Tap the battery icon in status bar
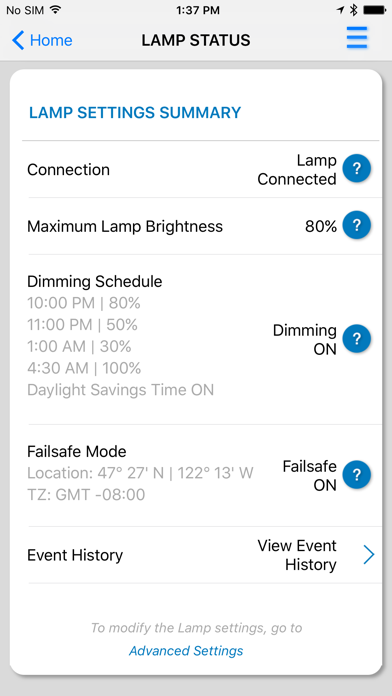This screenshot has width=392, height=696. pos(374,10)
